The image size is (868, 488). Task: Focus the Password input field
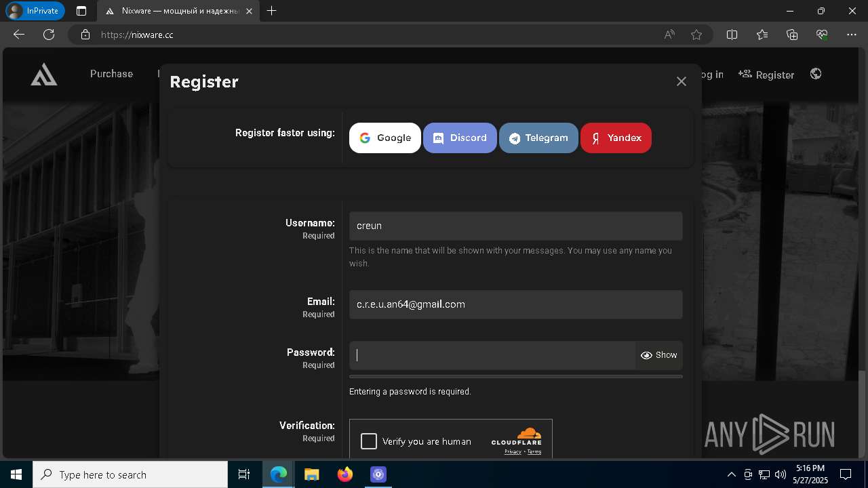[x=492, y=355]
